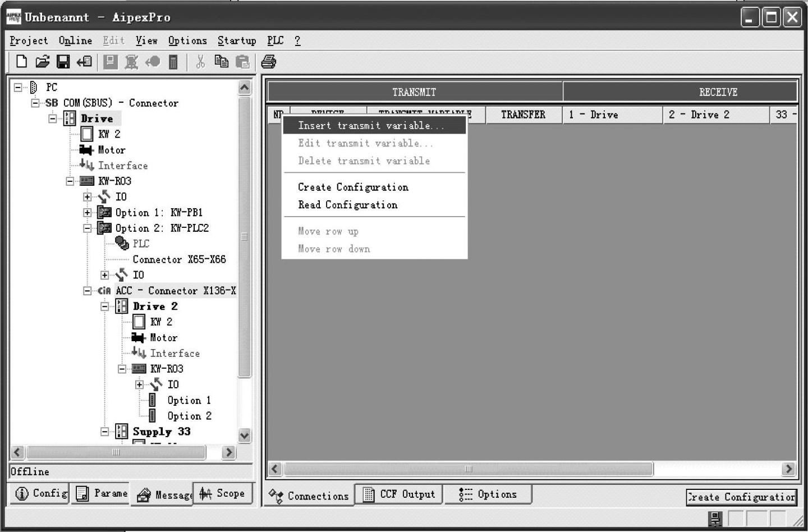This screenshot has height=532, width=808.
Task: Choose Insert transmit variable from context menu
Action: point(374,125)
